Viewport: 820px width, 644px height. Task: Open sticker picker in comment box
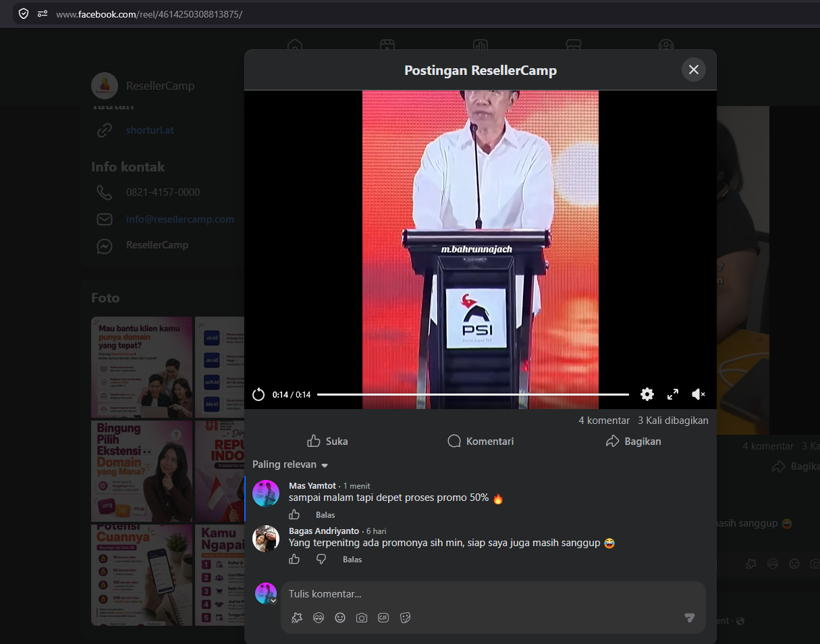[x=405, y=618]
